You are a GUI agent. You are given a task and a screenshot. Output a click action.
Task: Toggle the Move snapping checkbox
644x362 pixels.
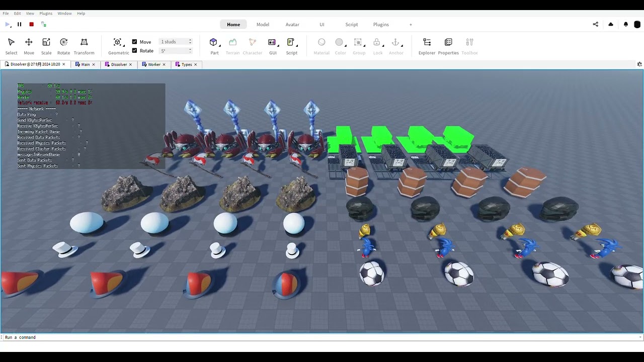pos(134,42)
